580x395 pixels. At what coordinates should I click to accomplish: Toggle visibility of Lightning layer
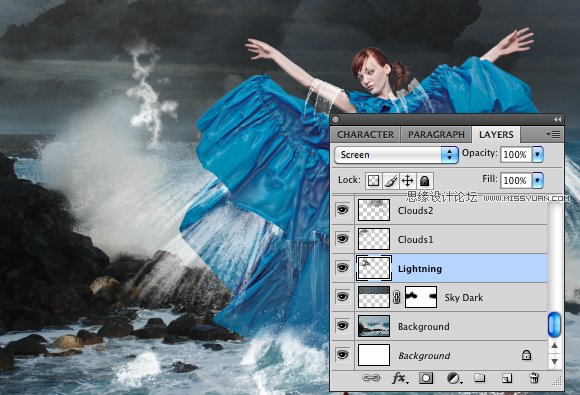click(x=343, y=267)
